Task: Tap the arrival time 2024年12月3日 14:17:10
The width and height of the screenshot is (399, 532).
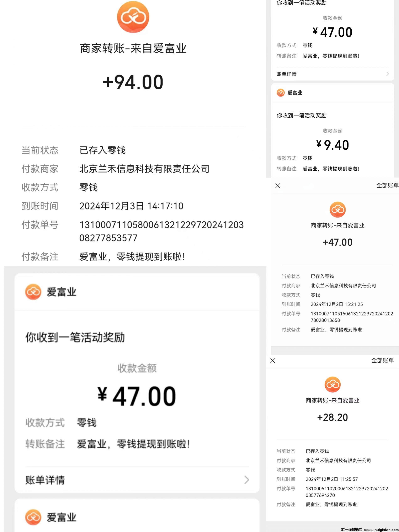Action: (x=131, y=206)
